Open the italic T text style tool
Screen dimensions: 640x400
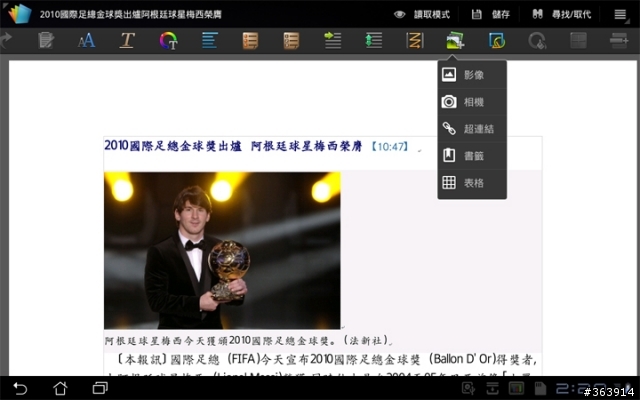(127, 40)
